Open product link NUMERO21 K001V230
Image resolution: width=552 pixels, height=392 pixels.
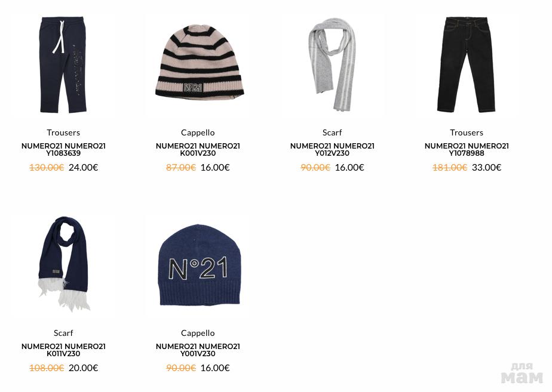[198, 149]
